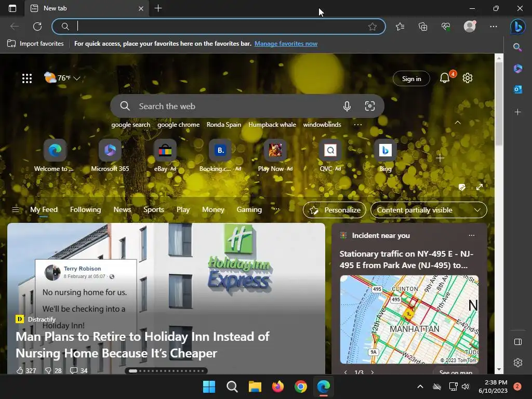The image size is (532, 399).
Task: Click the Search the web box
Action: 247,106
